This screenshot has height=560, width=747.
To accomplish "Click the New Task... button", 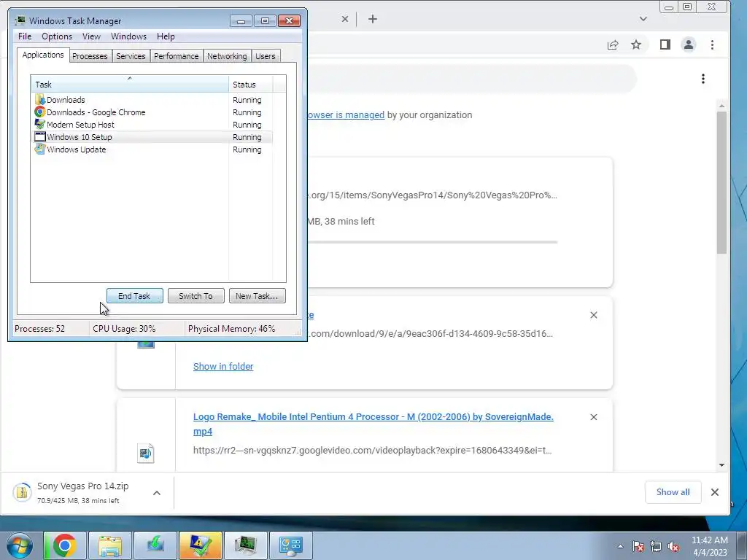I will tap(258, 296).
